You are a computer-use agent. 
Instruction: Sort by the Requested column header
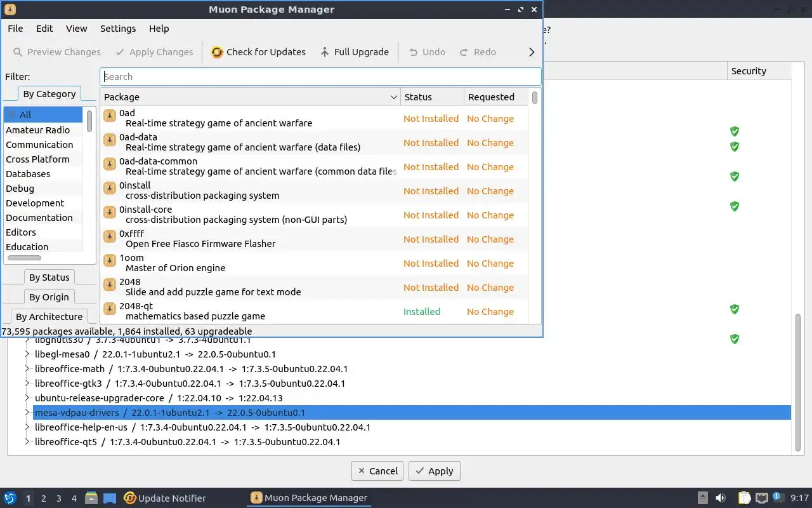[495, 97]
